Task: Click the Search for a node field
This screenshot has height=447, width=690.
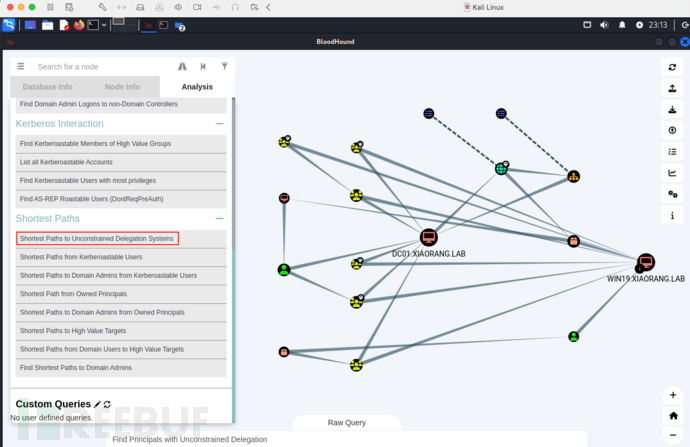Action: [x=103, y=67]
